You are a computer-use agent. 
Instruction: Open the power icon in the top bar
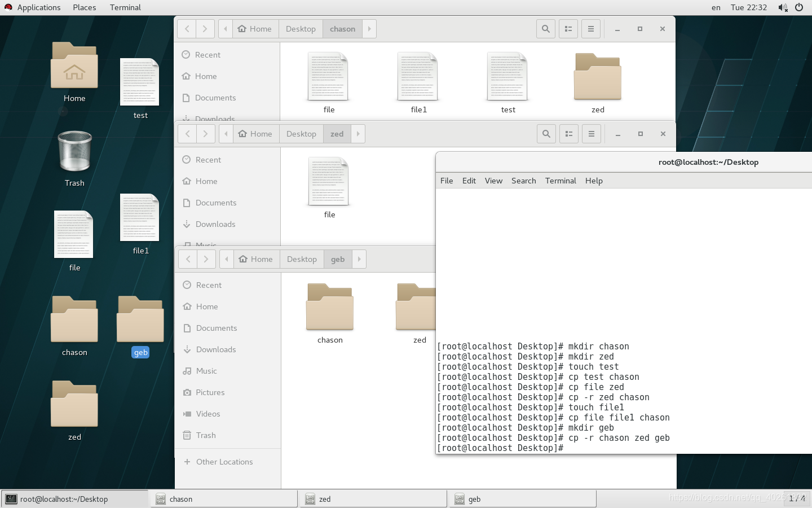tap(799, 7)
